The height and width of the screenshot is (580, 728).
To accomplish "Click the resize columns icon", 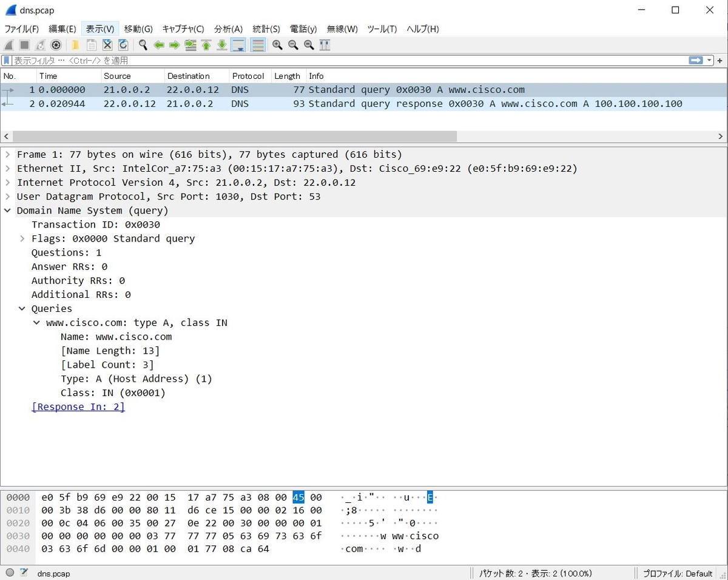I will pos(325,45).
